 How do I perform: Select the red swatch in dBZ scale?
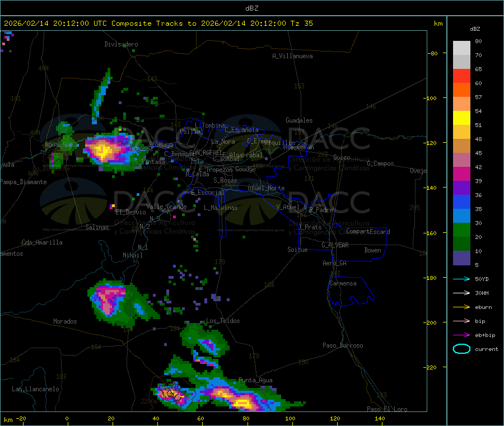(x=461, y=76)
